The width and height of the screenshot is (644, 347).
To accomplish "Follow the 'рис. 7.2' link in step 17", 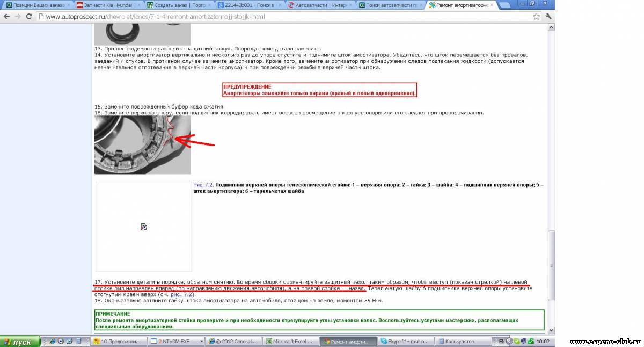I will pos(182,294).
